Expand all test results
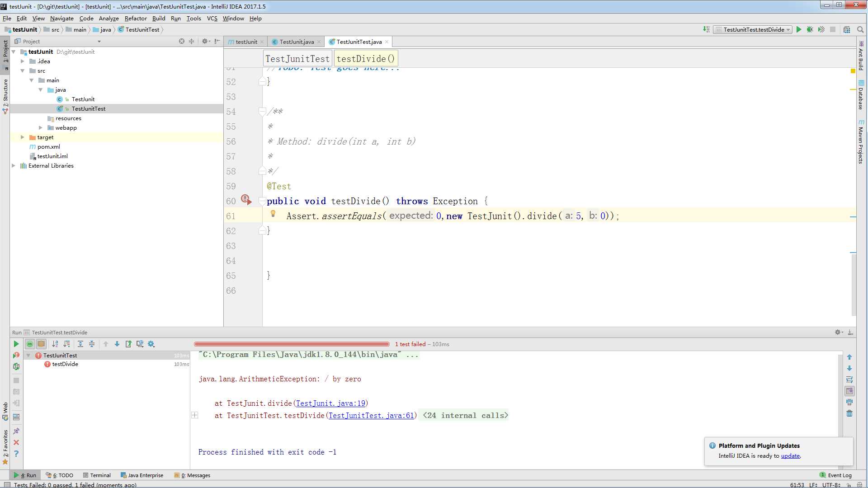This screenshot has width=868, height=488. pyautogui.click(x=80, y=344)
